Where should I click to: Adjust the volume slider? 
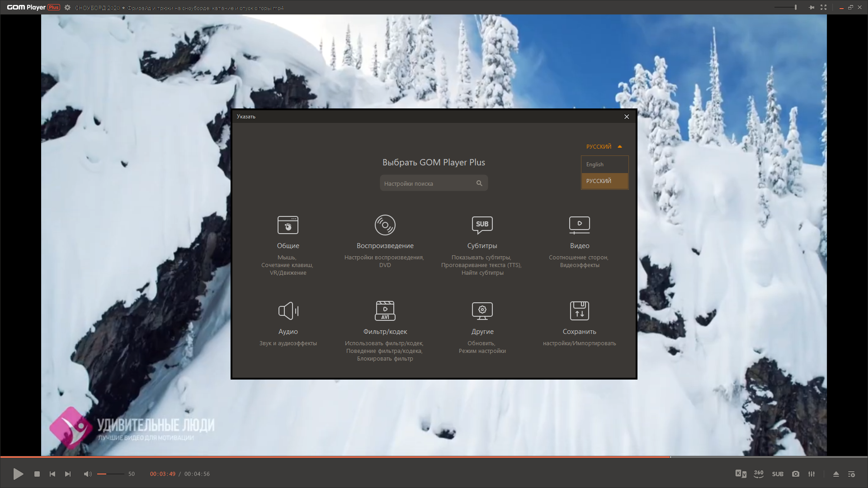point(111,474)
